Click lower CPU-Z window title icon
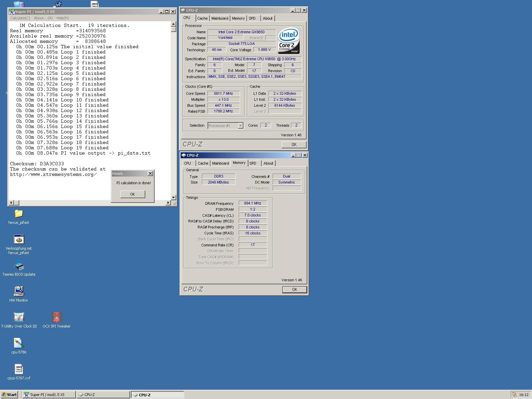 [184, 155]
